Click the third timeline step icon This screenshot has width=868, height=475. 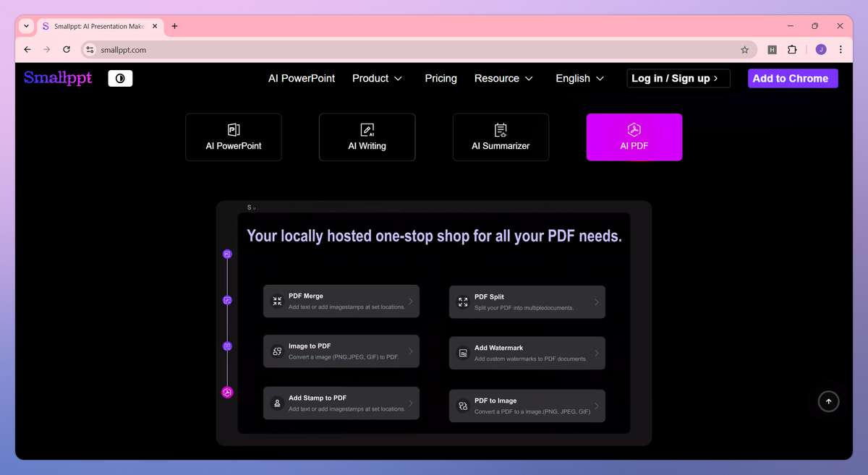pos(227,346)
